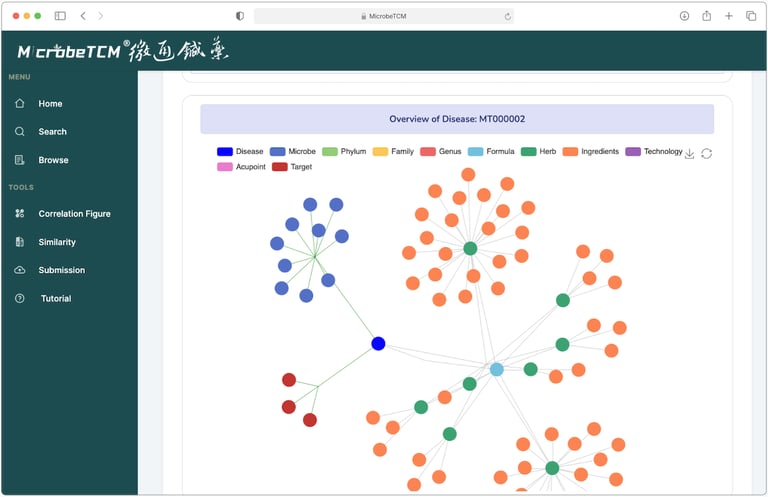Toggle Phylum legend entry
Viewport: 768px width, 497px height.
[344, 152]
